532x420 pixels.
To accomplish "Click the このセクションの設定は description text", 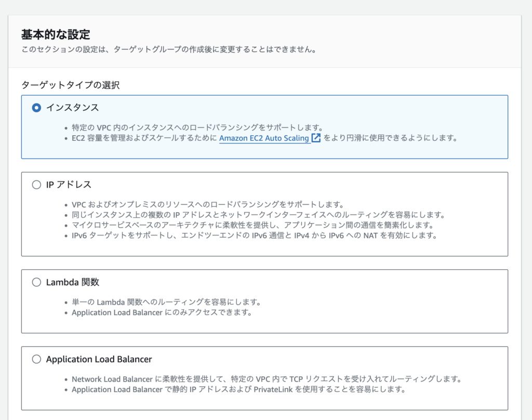I will pos(169,49).
